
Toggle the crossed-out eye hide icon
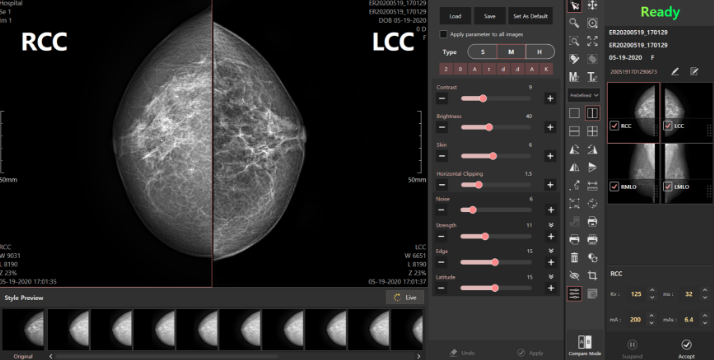(x=575, y=275)
